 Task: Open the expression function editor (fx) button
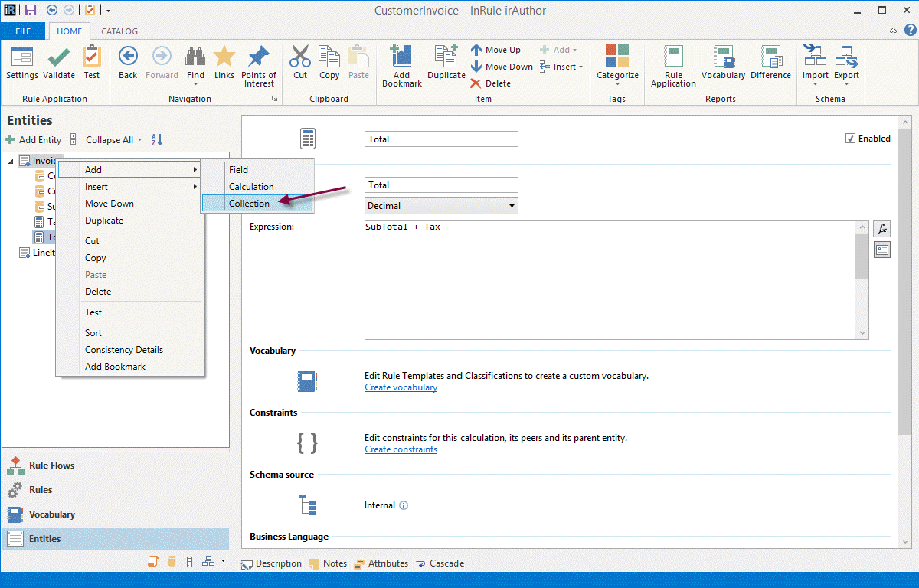point(881,228)
